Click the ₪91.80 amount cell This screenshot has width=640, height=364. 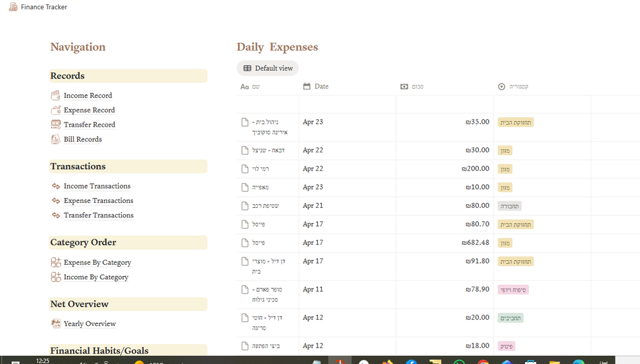445,267
